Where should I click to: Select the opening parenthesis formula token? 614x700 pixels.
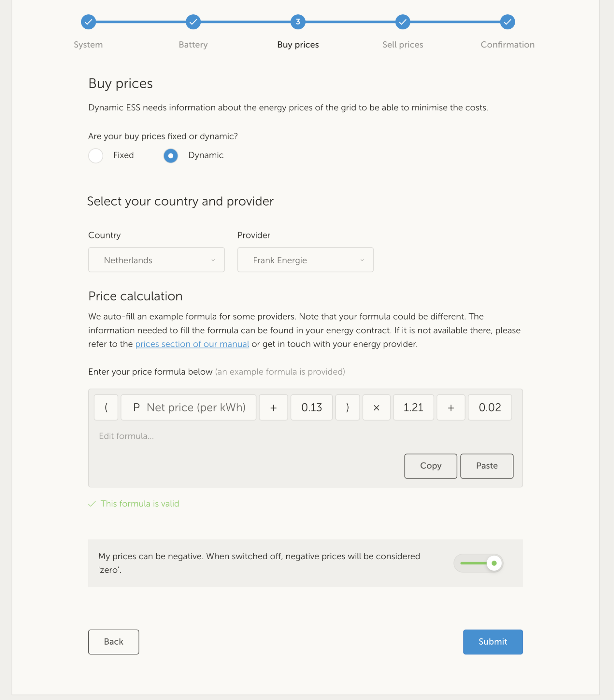[x=106, y=408]
